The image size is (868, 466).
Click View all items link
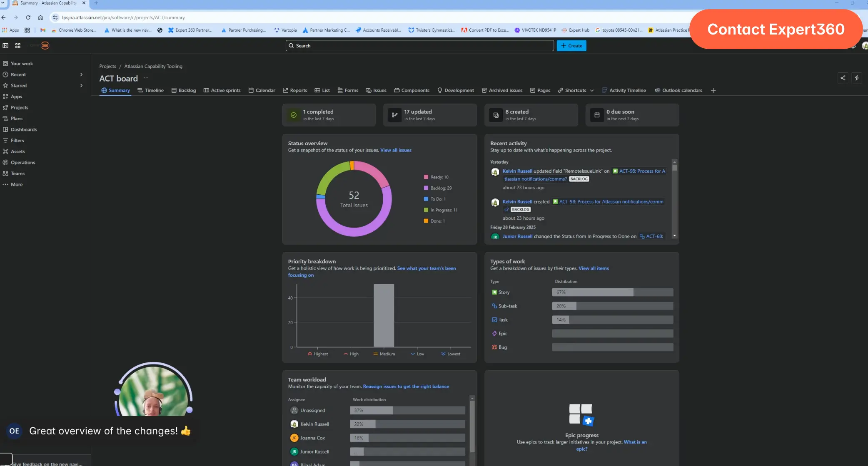(x=594, y=268)
